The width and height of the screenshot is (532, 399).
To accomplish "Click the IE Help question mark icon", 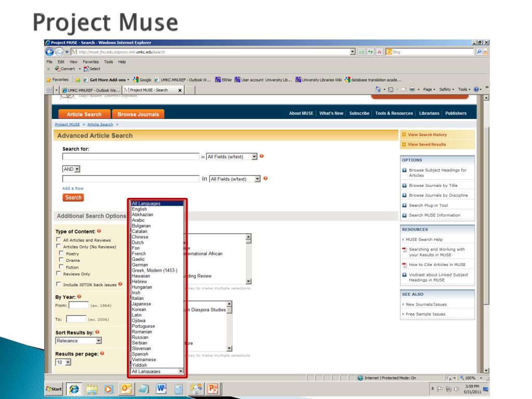I will (x=476, y=89).
